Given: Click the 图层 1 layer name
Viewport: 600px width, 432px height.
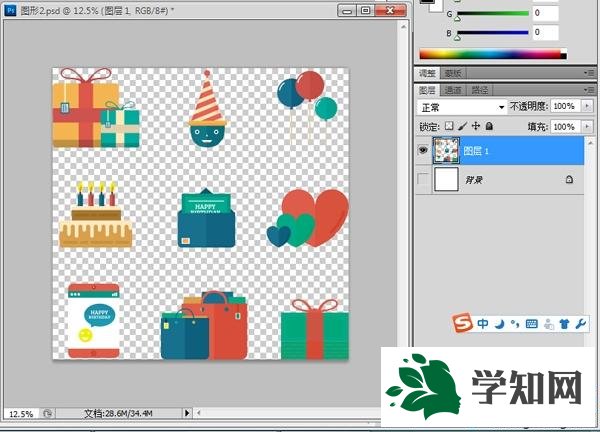Looking at the screenshot, I should (476, 151).
